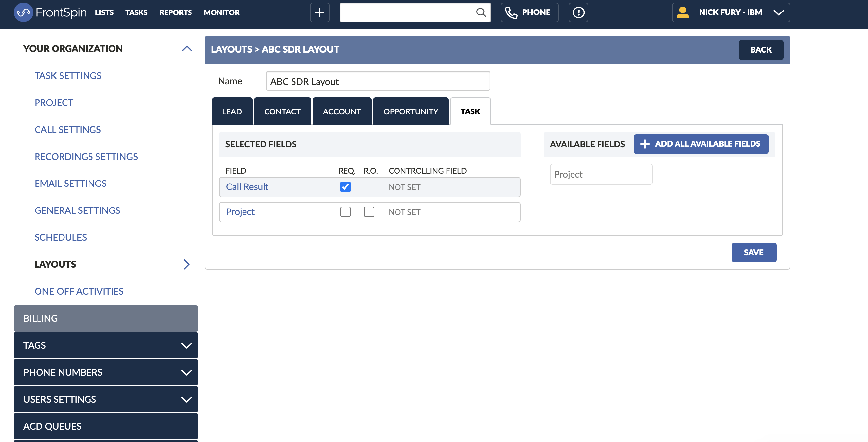Click the magnifying glass search icon
The width and height of the screenshot is (868, 442).
pos(481,12)
